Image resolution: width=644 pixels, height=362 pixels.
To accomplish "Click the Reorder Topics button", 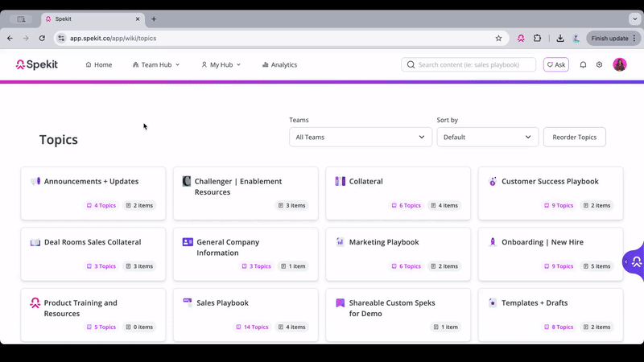I will click(x=574, y=137).
